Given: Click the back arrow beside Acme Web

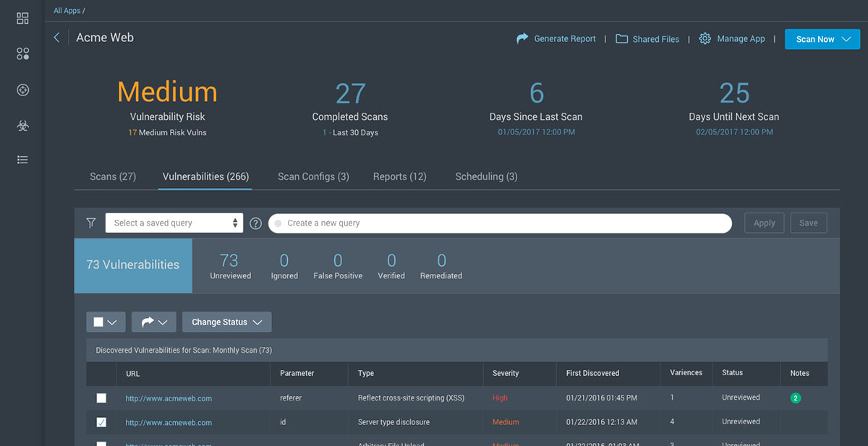Looking at the screenshot, I should [x=57, y=38].
